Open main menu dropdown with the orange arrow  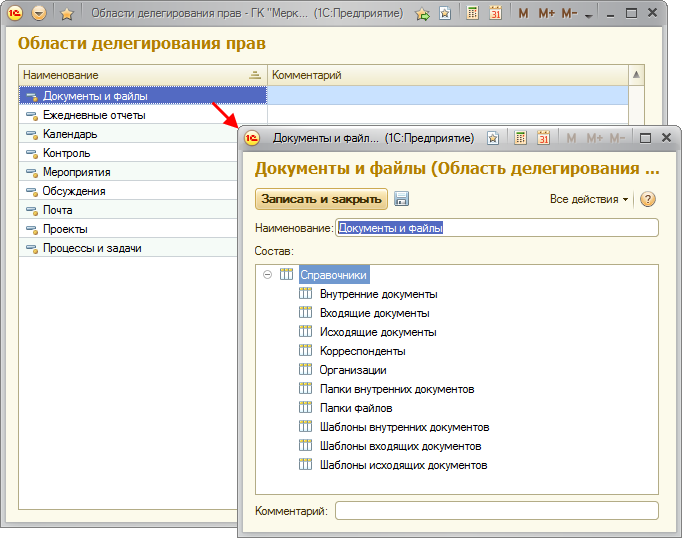pyautogui.click(x=39, y=14)
